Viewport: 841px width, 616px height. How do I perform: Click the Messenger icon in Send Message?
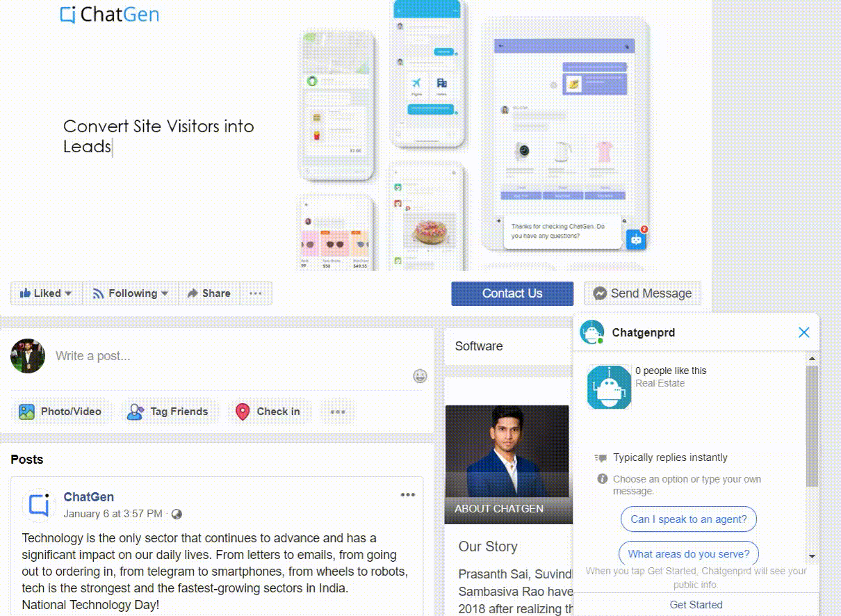coord(600,294)
